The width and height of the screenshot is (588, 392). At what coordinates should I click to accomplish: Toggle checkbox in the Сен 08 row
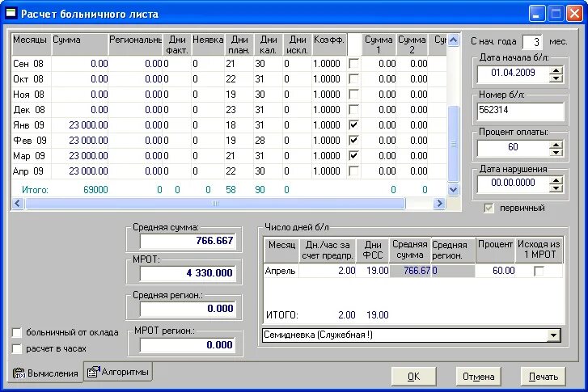(x=353, y=64)
